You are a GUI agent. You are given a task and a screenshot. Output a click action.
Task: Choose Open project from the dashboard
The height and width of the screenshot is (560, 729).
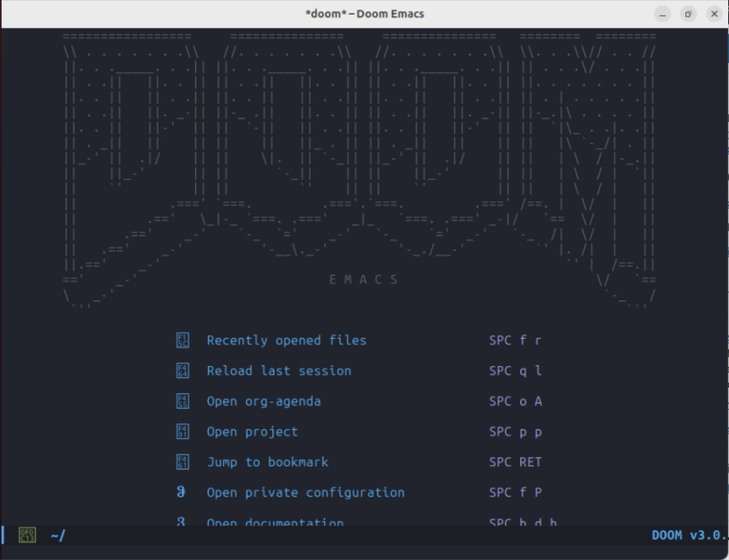click(x=252, y=432)
